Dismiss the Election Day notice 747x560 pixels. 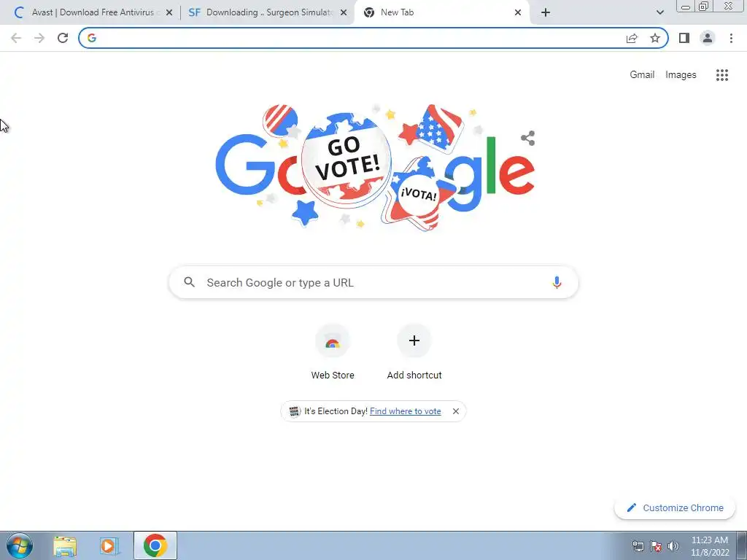pos(456,411)
